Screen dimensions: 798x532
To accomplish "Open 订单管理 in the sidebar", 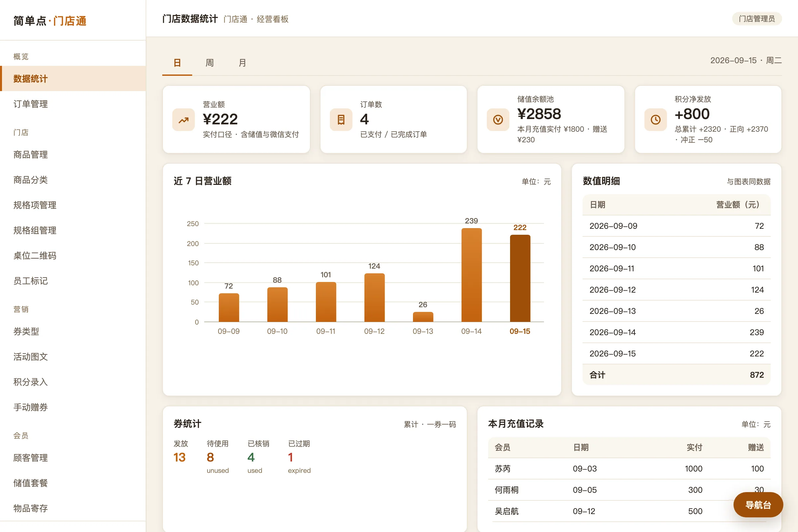I will pyautogui.click(x=73, y=104).
